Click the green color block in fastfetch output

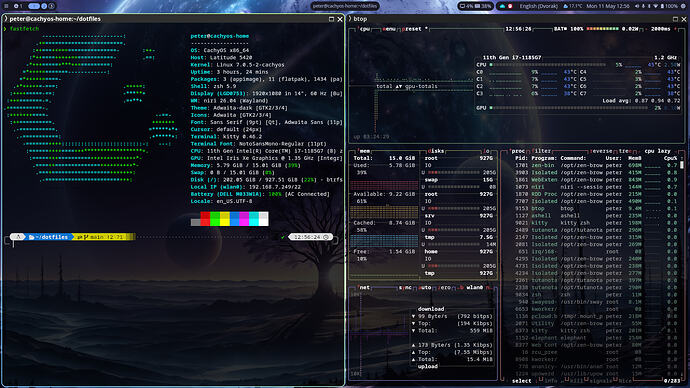pos(215,219)
